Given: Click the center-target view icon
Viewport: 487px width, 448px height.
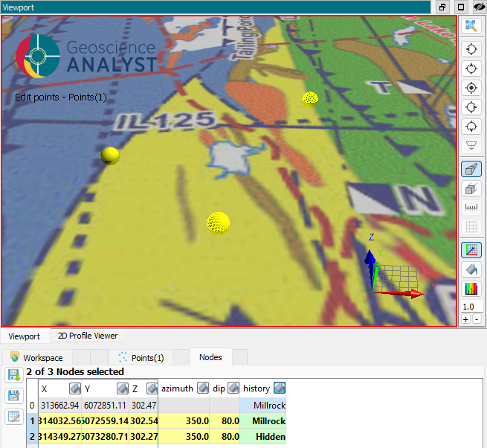Looking at the screenshot, I should pyautogui.click(x=471, y=88).
